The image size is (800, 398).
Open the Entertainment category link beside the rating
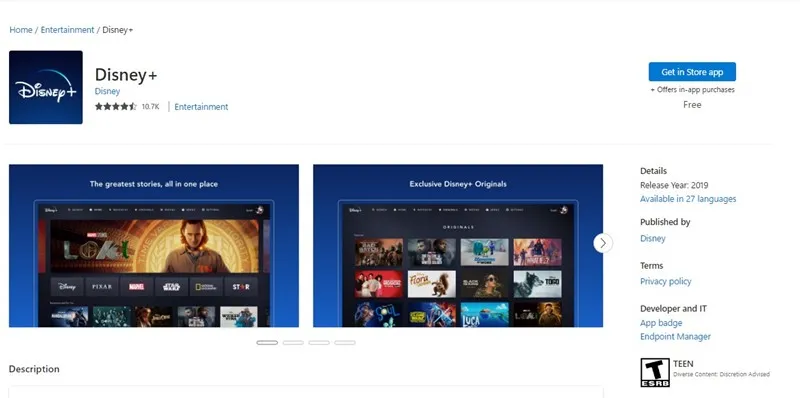(201, 107)
